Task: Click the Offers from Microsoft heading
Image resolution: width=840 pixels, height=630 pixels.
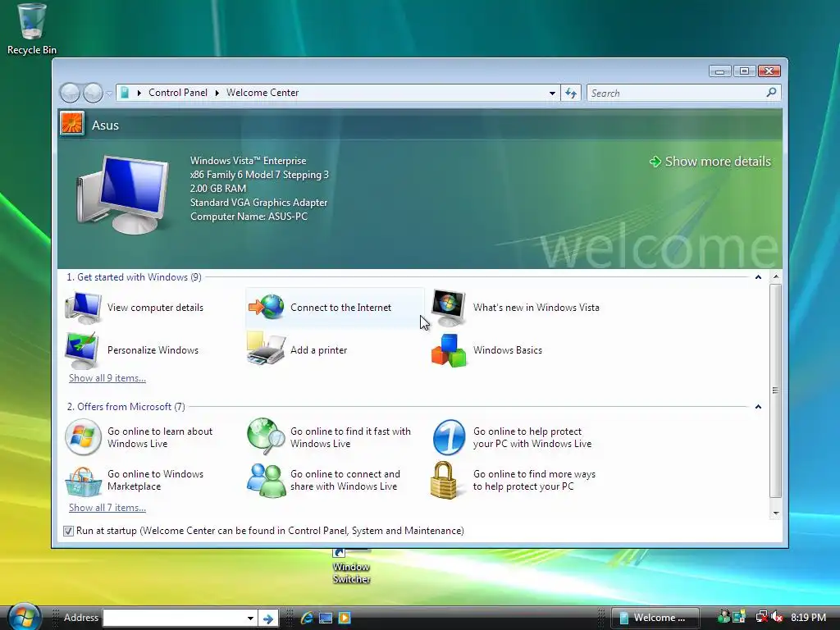Action: 126,407
